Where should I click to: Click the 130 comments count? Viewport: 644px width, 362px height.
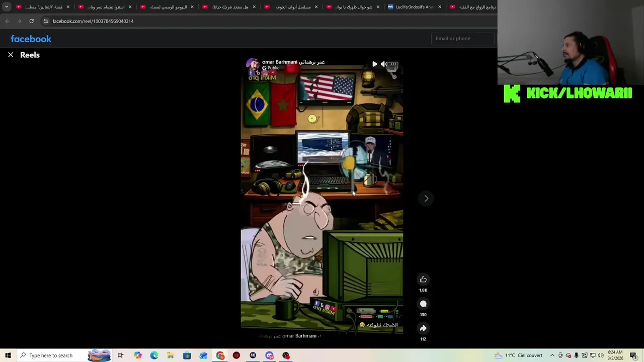point(423,315)
